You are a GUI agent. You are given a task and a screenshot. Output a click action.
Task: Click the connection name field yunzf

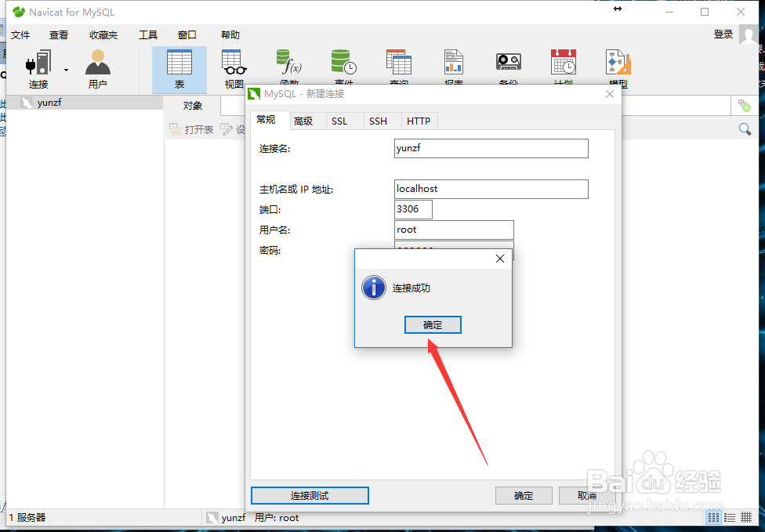491,148
